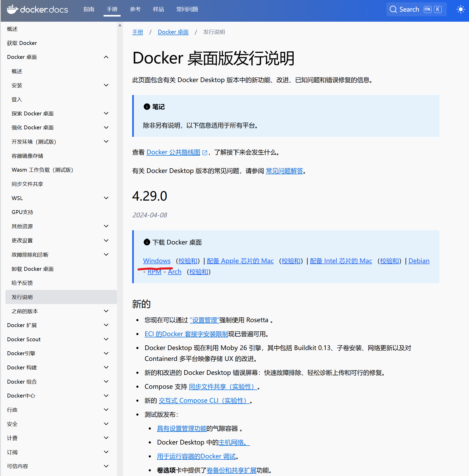Open the Docker docs home logo

(x=37, y=10)
